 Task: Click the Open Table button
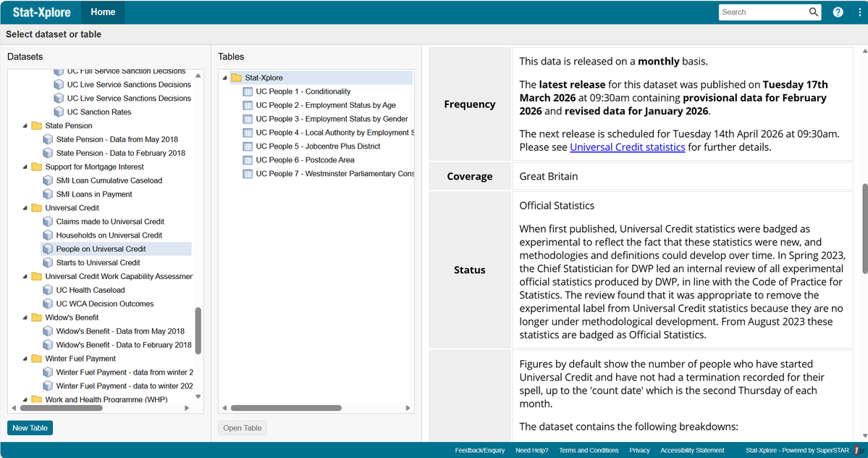tap(243, 428)
